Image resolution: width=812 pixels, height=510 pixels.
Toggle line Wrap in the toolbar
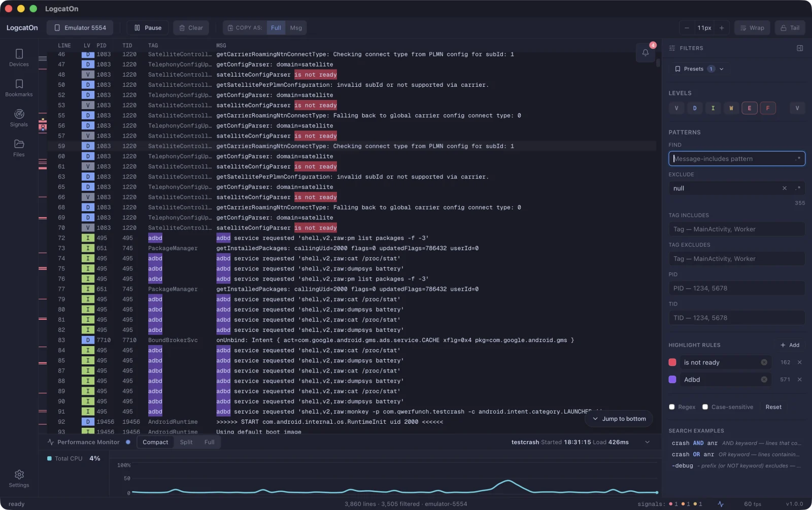pos(752,28)
